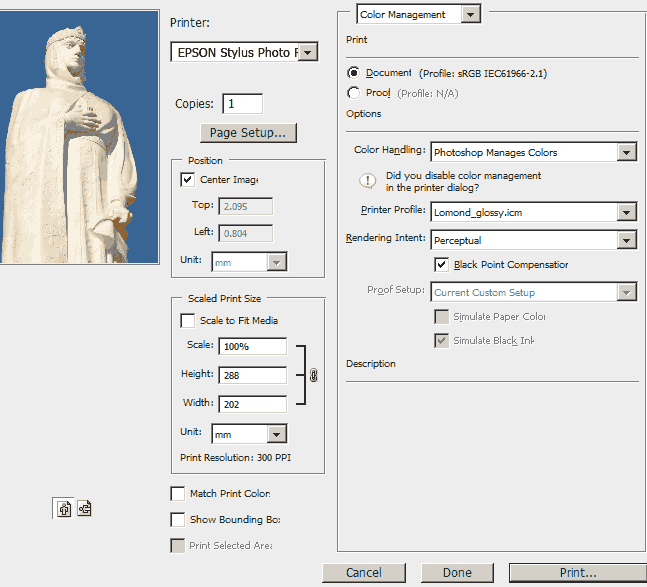Disable Black Point Compensation checkbox
Viewport: 647px width, 587px height.
[441, 265]
